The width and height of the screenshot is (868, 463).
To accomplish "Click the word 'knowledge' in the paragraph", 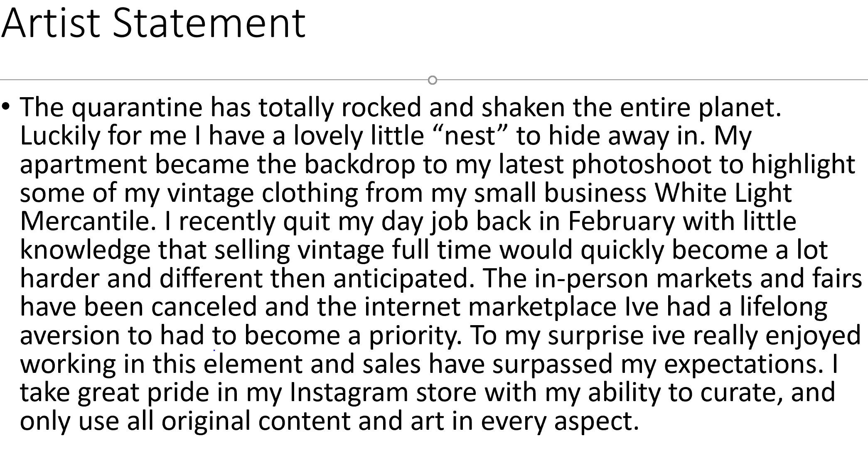I will coord(85,250).
